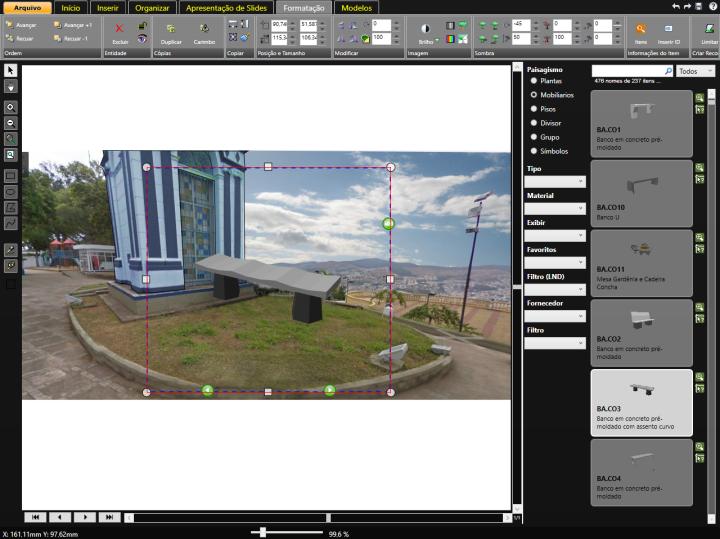
Task: Select the BA.CO4 bench thumbnail
Action: 641,473
